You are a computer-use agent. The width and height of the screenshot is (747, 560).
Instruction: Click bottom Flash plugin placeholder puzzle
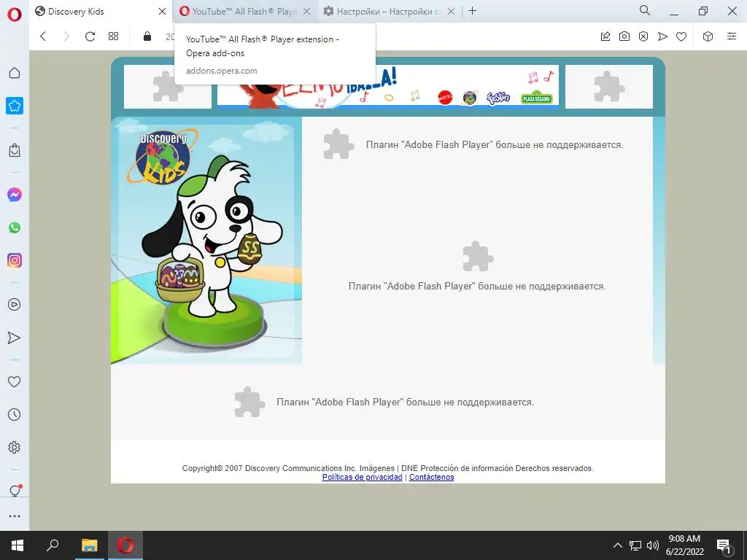click(x=249, y=402)
